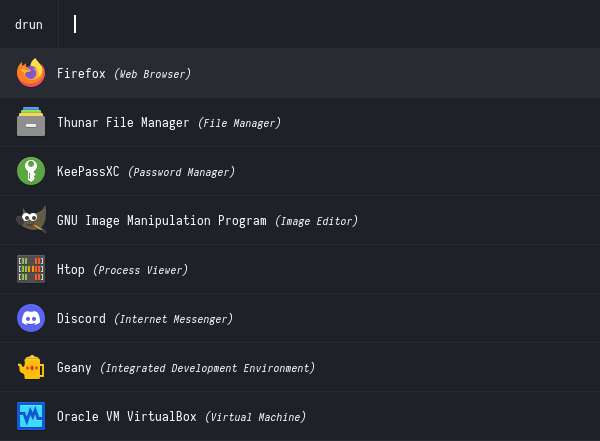Select the Htop list entry

pos(71,269)
